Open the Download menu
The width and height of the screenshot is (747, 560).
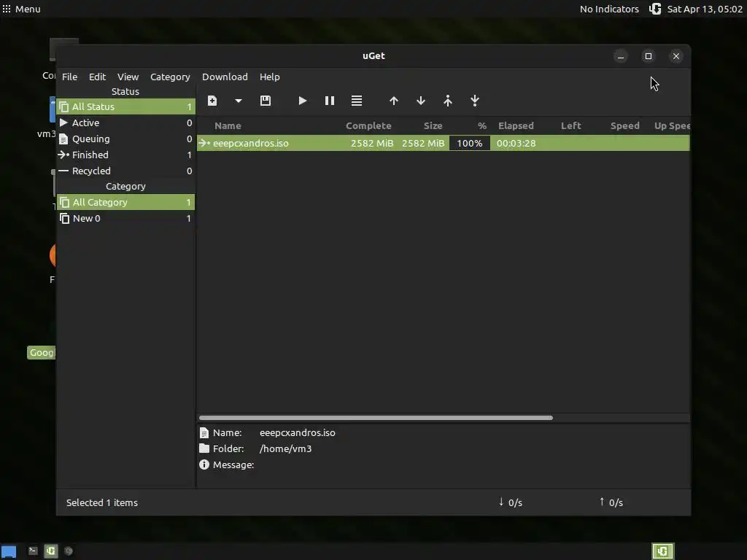[x=225, y=77]
